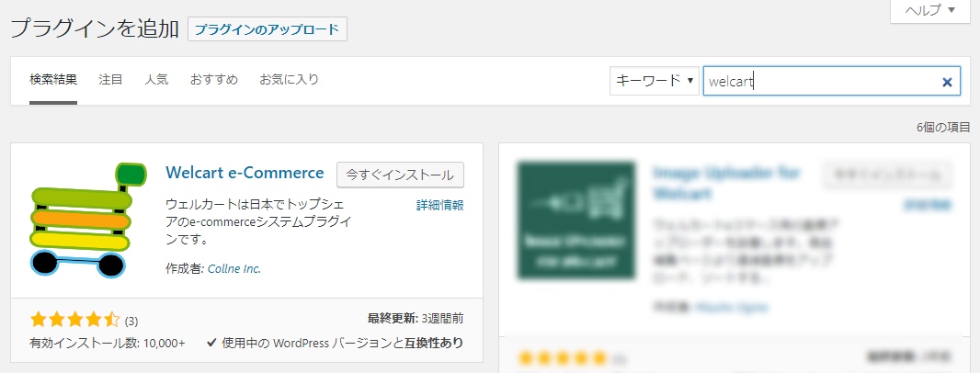Click the WordPress compatibility checkmark text
The height and width of the screenshot is (373, 980).
click(335, 343)
